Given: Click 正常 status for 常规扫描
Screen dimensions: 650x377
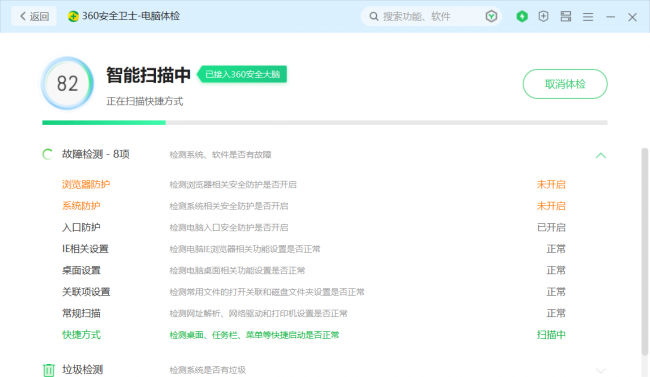Looking at the screenshot, I should (x=556, y=313).
